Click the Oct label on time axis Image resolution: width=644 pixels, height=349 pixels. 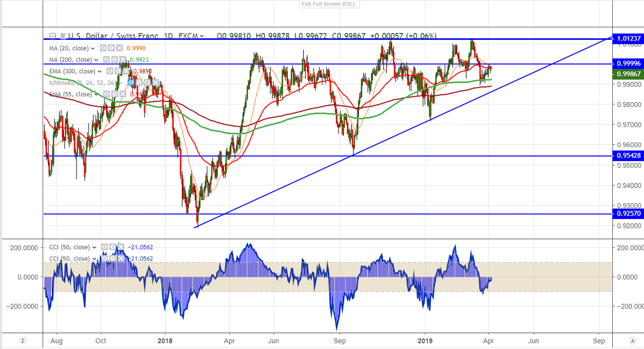(x=101, y=341)
